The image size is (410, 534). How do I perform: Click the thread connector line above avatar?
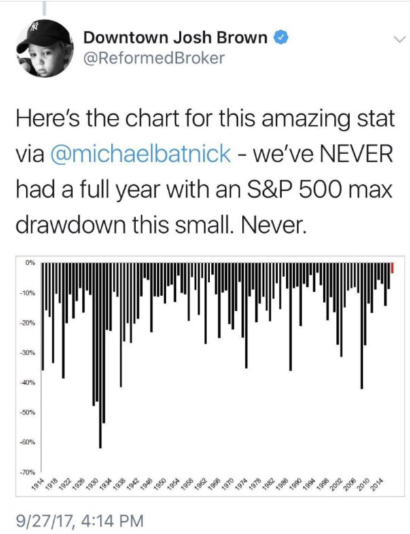44,9
